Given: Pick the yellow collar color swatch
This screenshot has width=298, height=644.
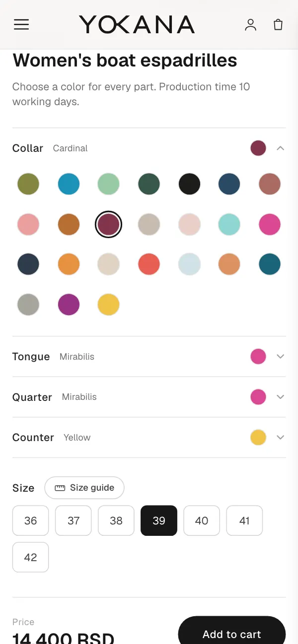Looking at the screenshot, I should [x=108, y=304].
